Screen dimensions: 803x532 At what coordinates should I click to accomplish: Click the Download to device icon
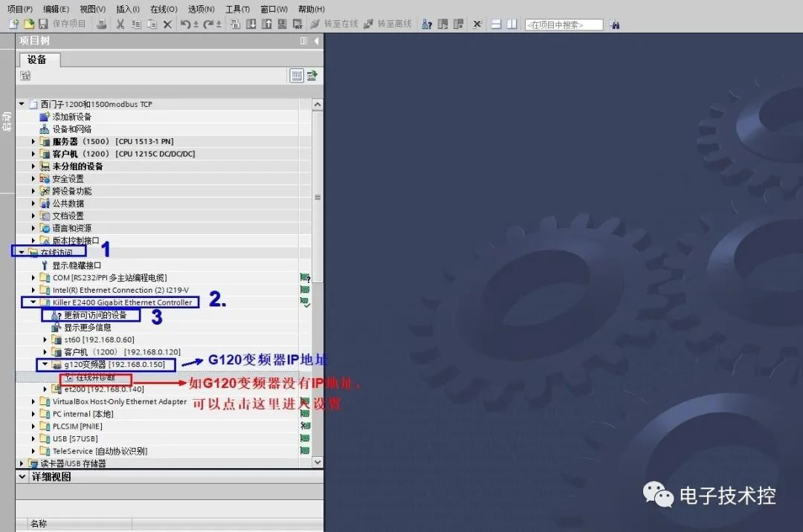(251, 24)
